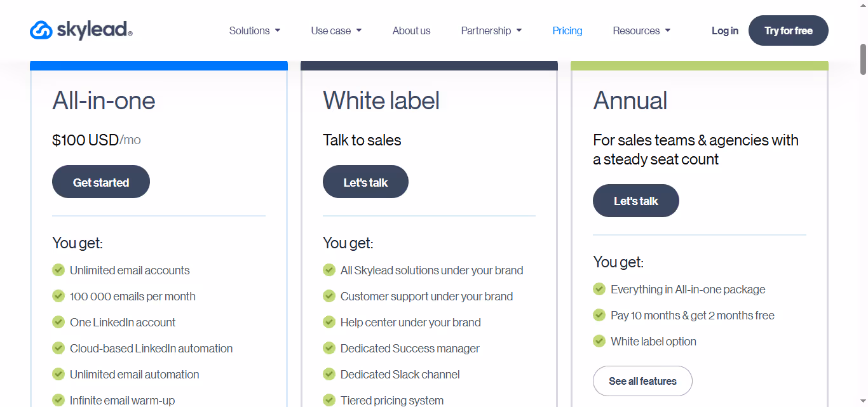Click checkmark beside Unlimited email accounts
868x407 pixels.
pyautogui.click(x=58, y=270)
